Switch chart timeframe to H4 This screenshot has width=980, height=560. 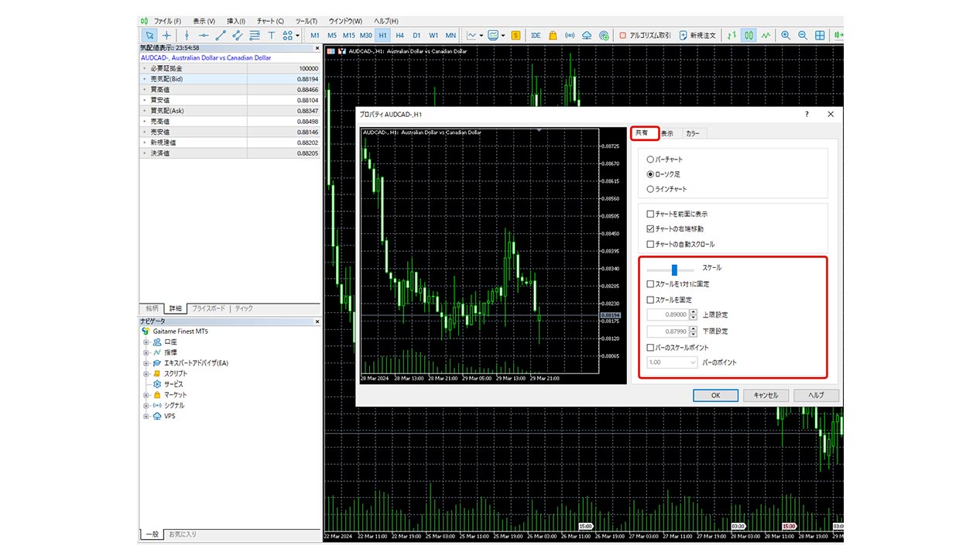coord(400,36)
